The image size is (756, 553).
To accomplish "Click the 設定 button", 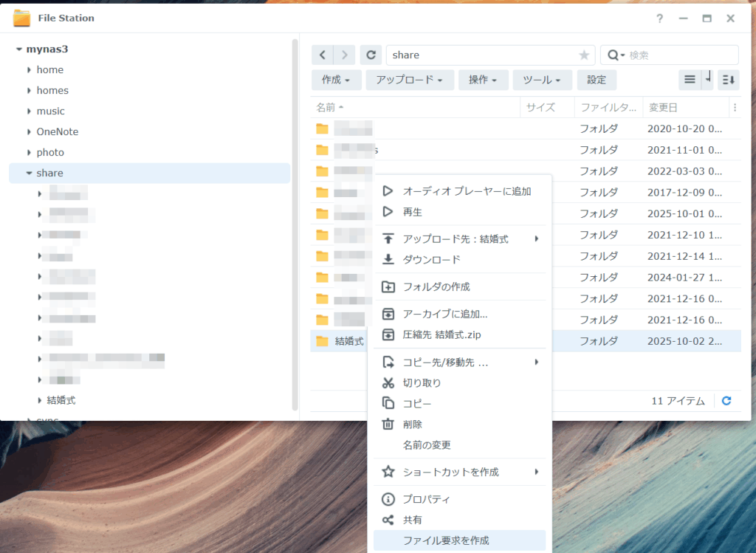I will pos(597,80).
